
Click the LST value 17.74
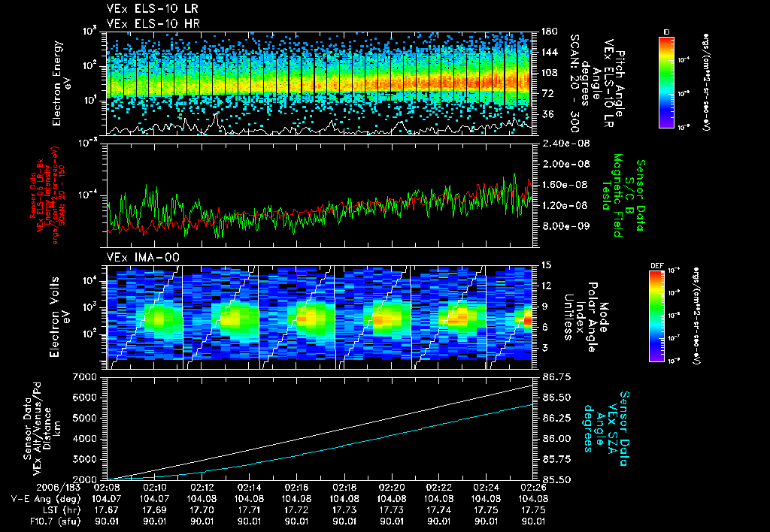[439, 510]
